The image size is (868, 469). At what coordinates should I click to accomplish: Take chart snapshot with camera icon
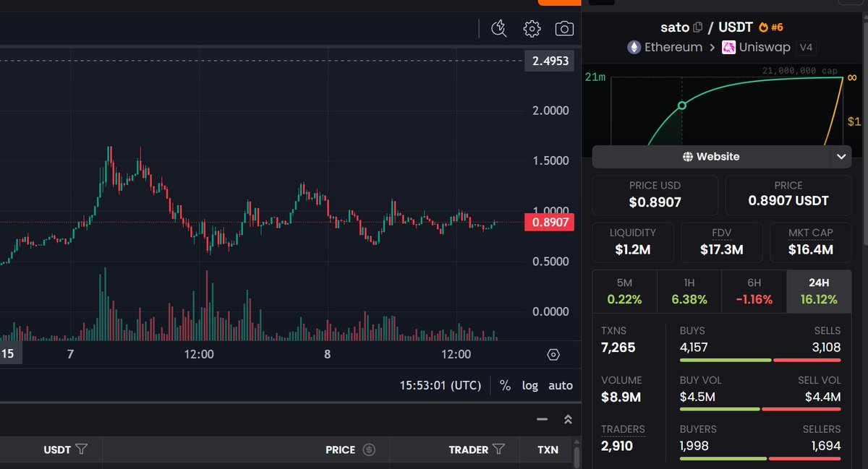(x=564, y=29)
